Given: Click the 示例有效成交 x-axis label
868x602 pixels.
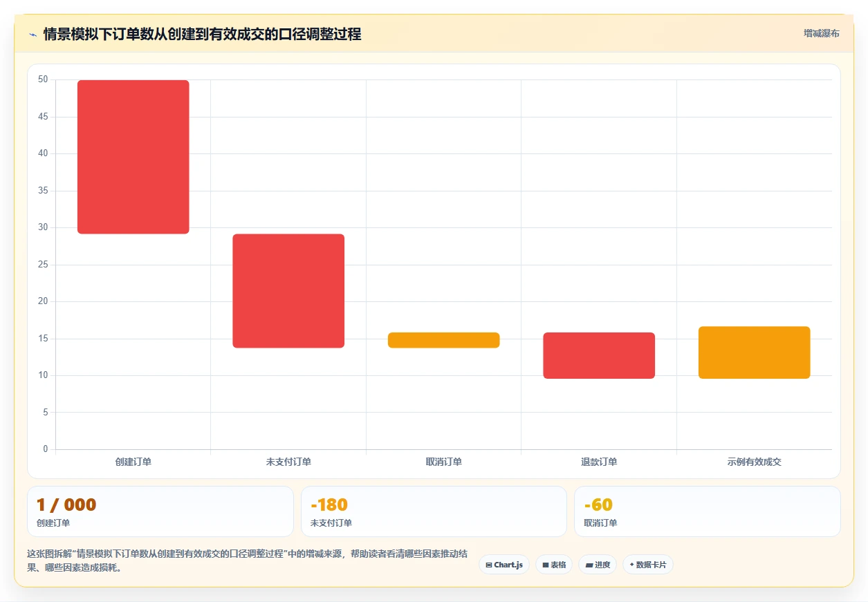Looking at the screenshot, I should click(x=754, y=462).
